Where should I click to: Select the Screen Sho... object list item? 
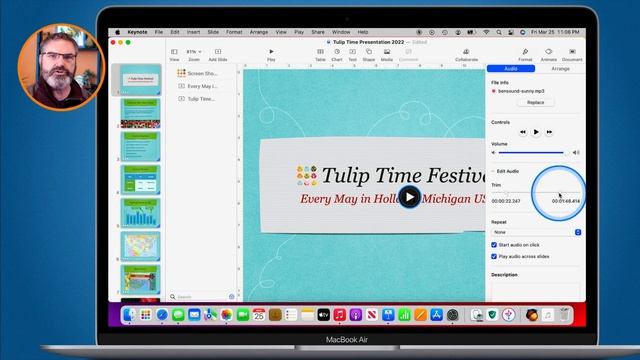197,73
